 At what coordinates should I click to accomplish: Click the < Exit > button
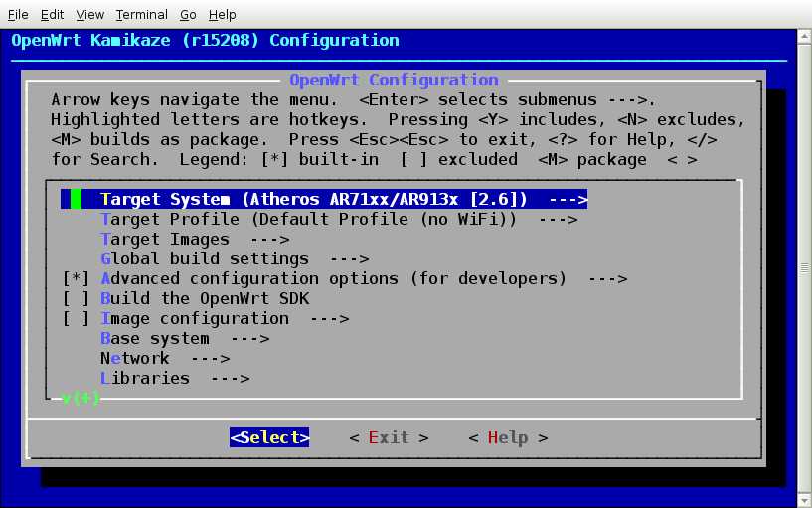click(389, 438)
